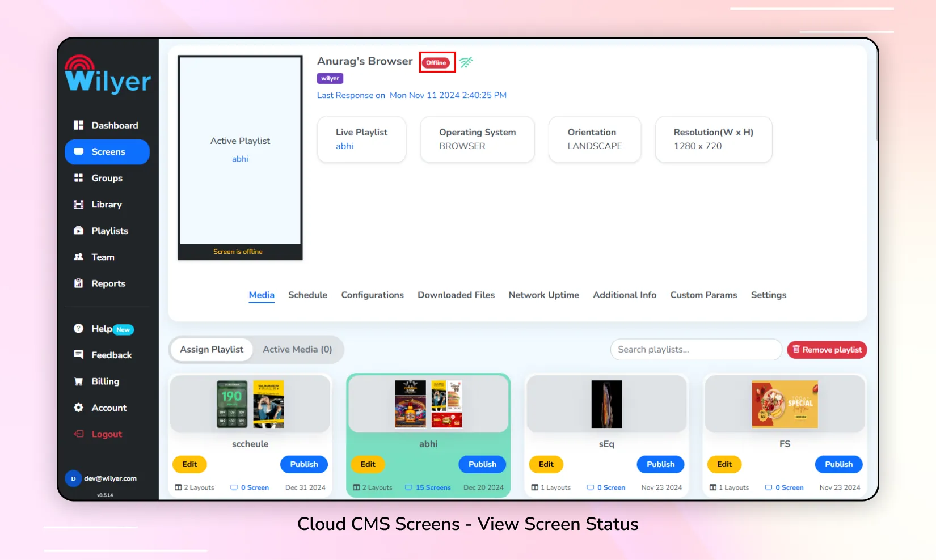The image size is (936, 560).
Task: Click screen icon on abhi card
Action: [408, 487]
